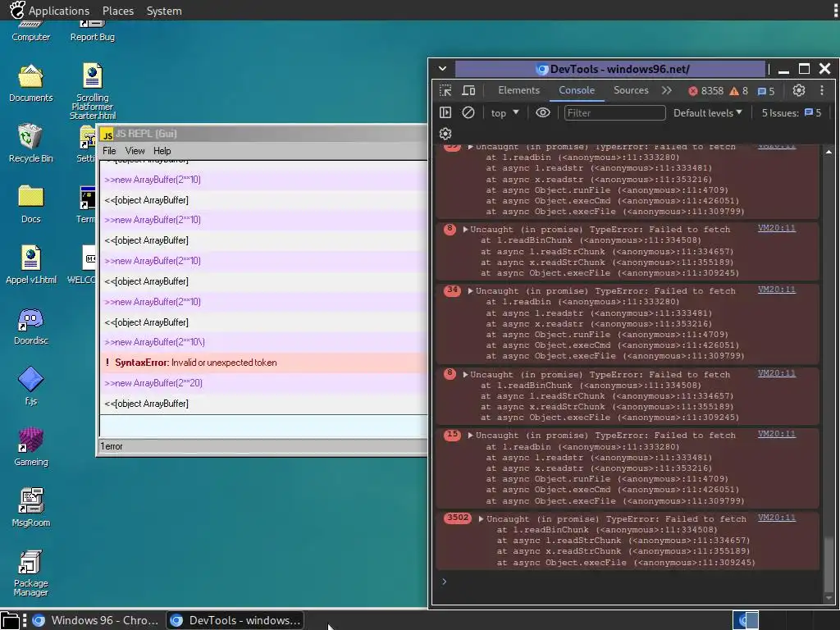Toggle live expression eye icon
Viewport: 840px width, 630px height.
[x=543, y=112]
